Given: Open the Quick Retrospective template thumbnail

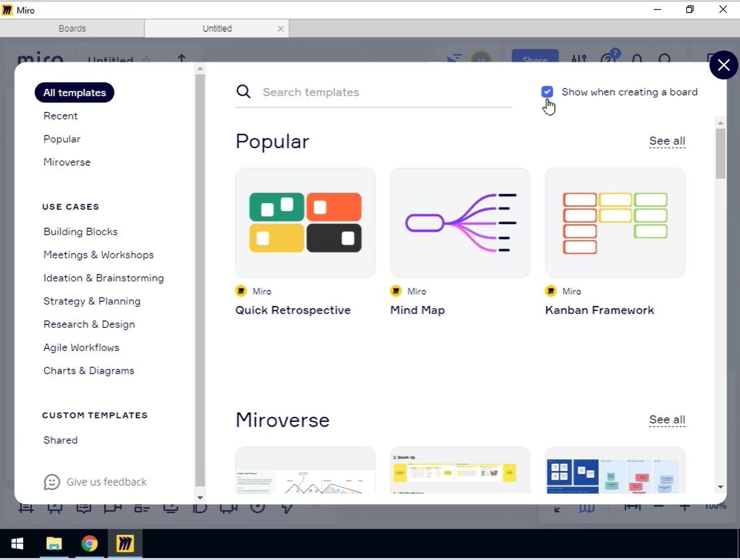Looking at the screenshot, I should (x=305, y=223).
